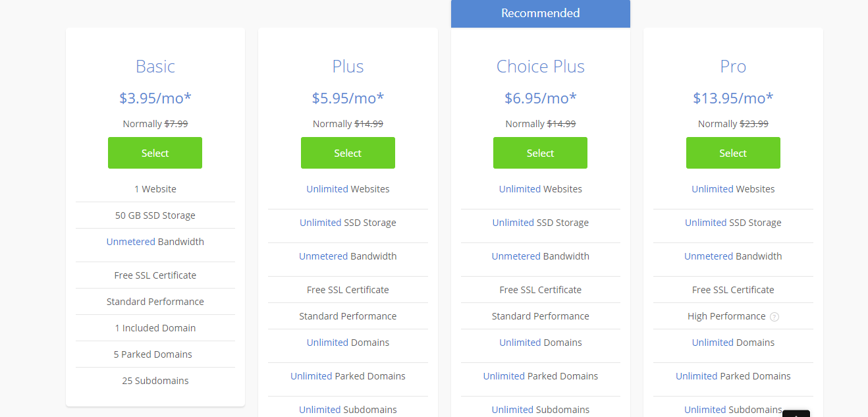This screenshot has width=868, height=417.
Task: Select the Basic hosting plan
Action: pyautogui.click(x=155, y=153)
